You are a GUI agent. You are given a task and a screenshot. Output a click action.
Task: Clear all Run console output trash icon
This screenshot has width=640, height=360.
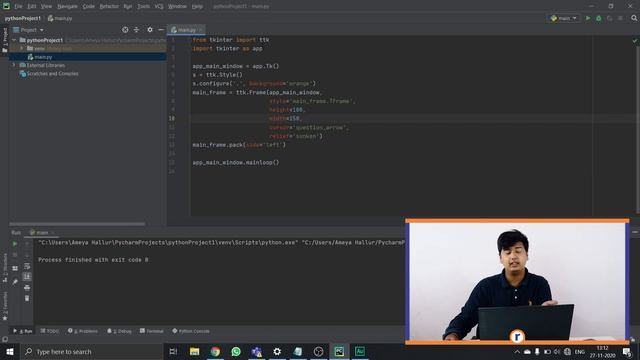point(27,298)
